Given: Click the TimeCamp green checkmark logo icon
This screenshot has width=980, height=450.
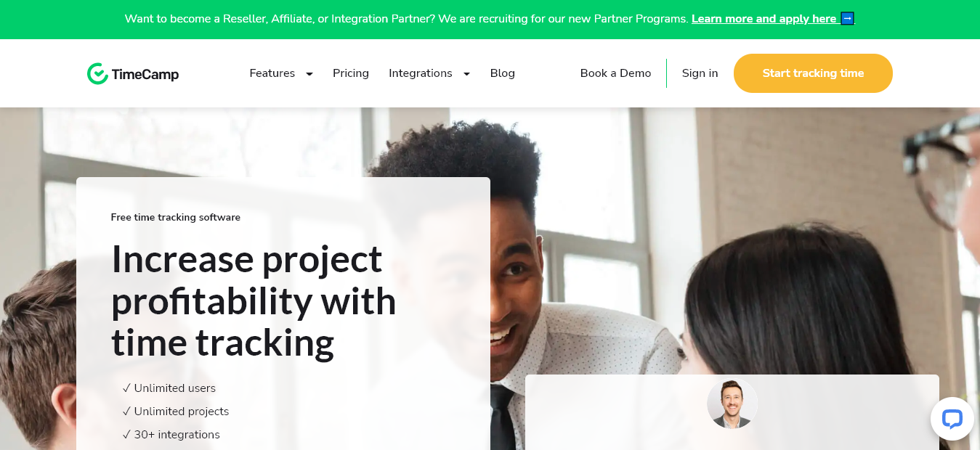Looking at the screenshot, I should 97,73.
